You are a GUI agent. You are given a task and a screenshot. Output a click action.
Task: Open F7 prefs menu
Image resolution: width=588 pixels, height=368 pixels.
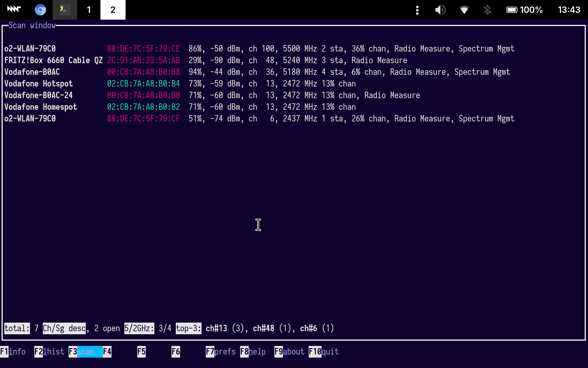(221, 351)
